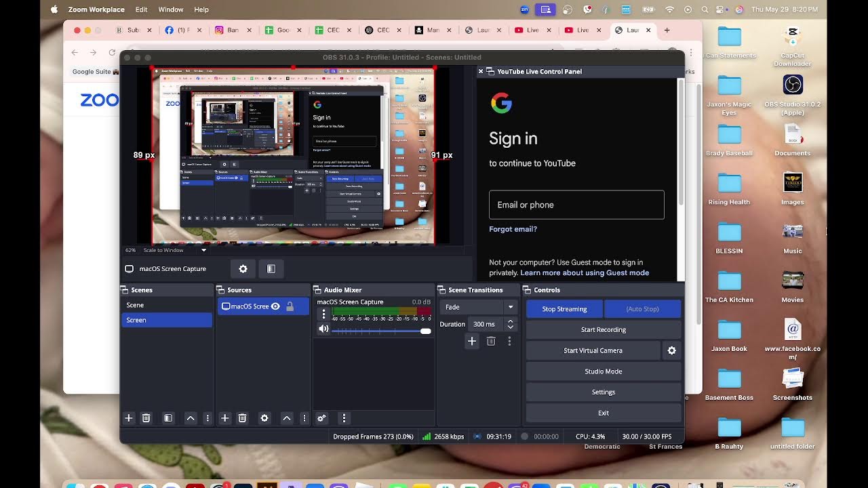868x488 pixels.
Task: Click the Stop Streaming button
Action: pyautogui.click(x=564, y=309)
